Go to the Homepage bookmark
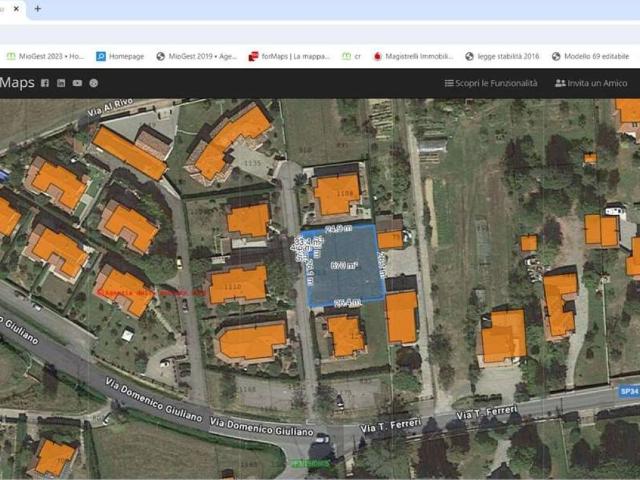 tap(119, 57)
